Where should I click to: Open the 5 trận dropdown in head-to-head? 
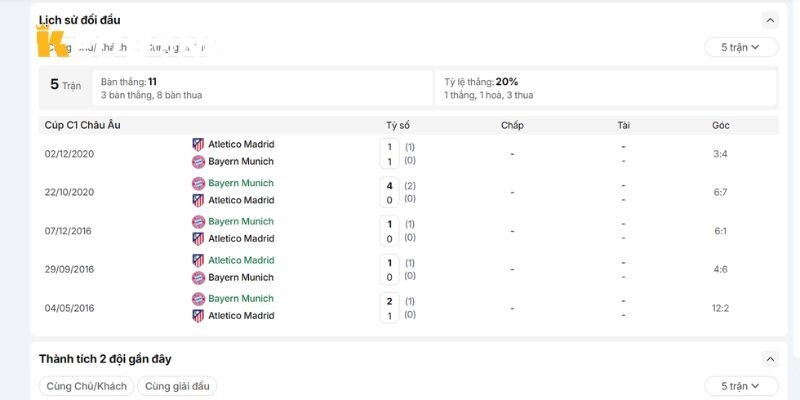click(x=741, y=47)
